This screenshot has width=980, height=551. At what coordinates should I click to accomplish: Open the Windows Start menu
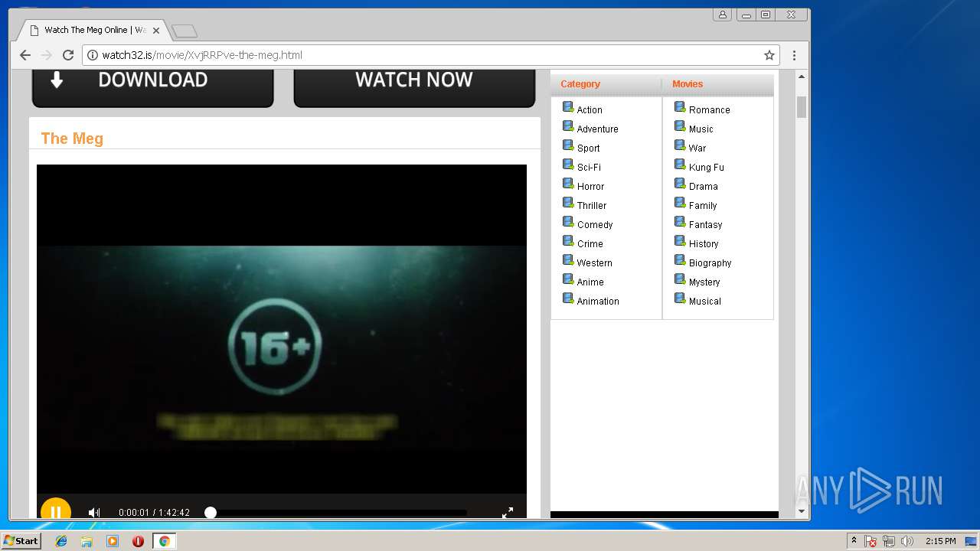21,541
